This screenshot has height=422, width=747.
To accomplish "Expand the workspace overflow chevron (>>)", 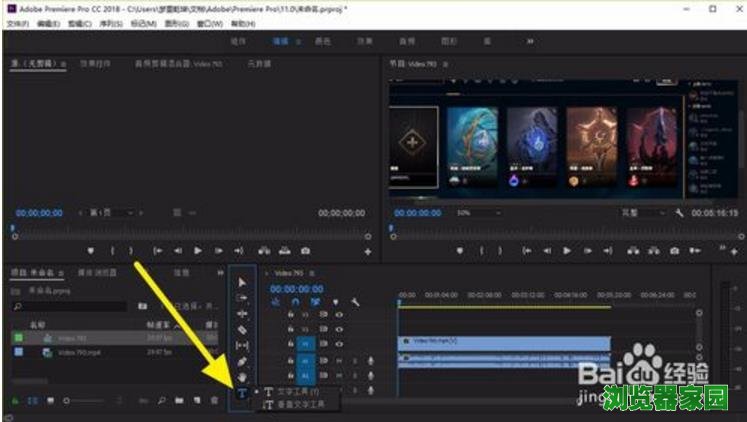I will click(529, 42).
